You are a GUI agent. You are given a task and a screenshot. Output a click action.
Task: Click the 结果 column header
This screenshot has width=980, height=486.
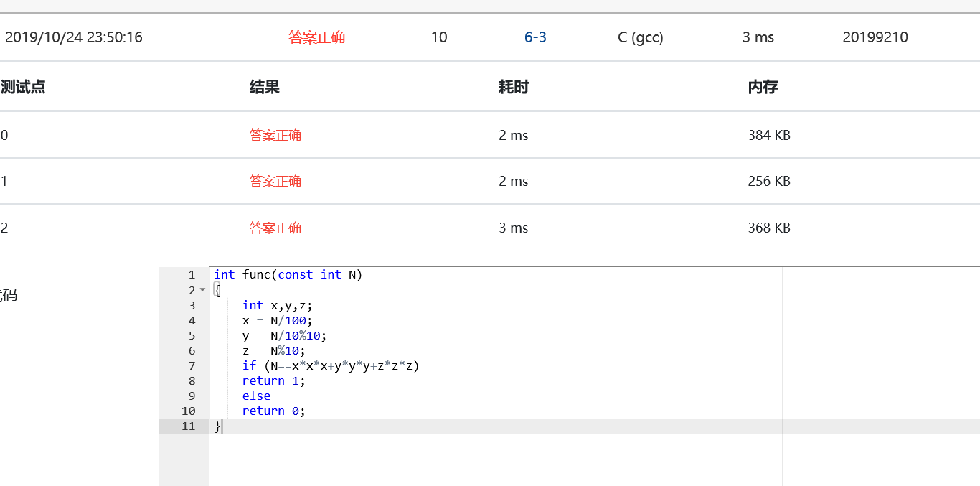264,88
